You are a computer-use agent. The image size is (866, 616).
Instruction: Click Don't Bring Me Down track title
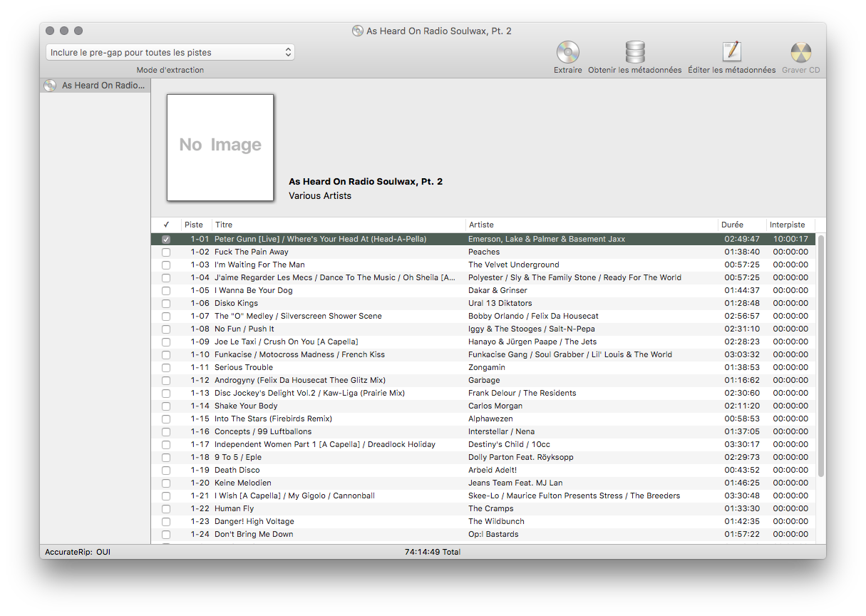pos(254,535)
